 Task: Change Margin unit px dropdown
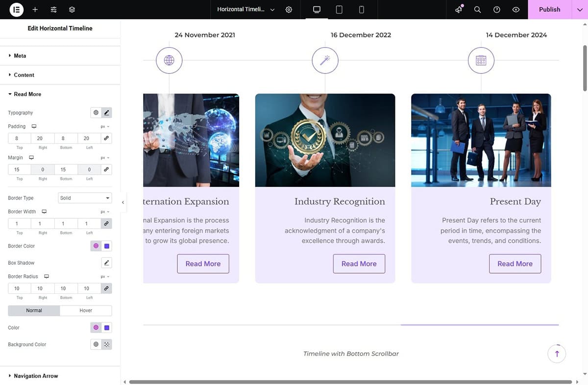tap(105, 158)
